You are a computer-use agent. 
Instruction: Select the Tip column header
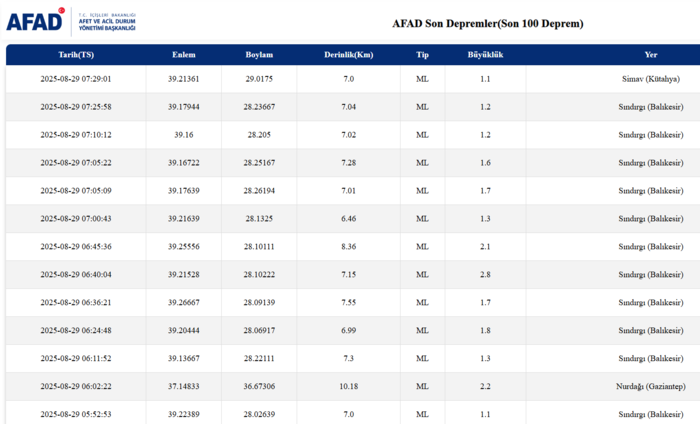tap(422, 55)
